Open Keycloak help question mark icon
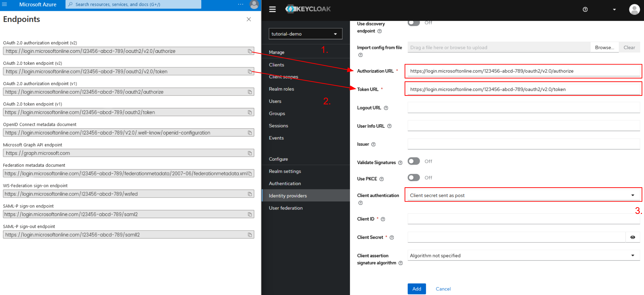The width and height of the screenshot is (644, 295). pyautogui.click(x=585, y=10)
